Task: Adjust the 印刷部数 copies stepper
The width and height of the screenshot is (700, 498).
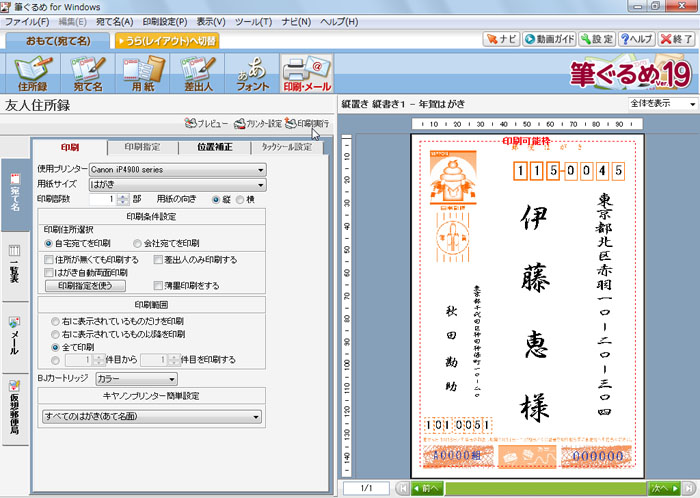Action: (x=123, y=199)
